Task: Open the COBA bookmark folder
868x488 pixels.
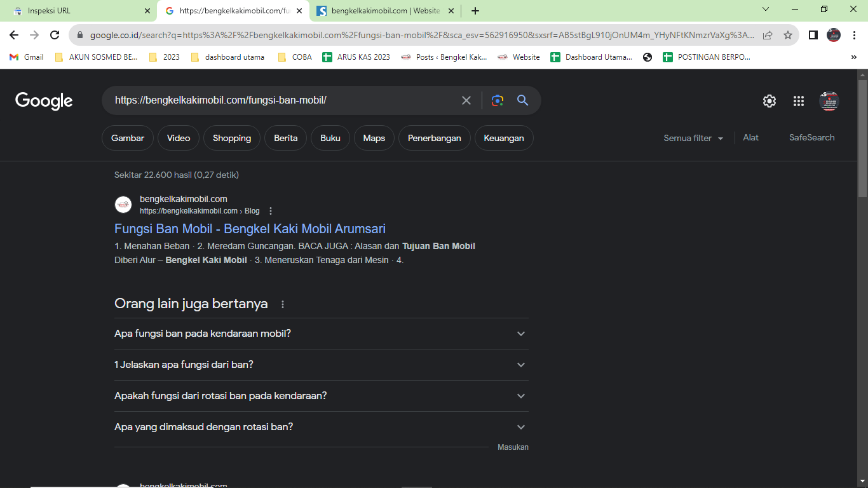Action: (295, 57)
